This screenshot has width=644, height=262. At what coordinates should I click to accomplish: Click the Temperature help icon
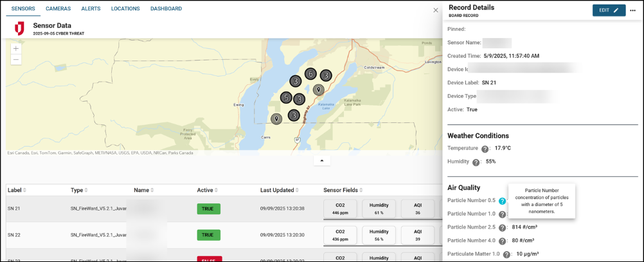(485, 149)
